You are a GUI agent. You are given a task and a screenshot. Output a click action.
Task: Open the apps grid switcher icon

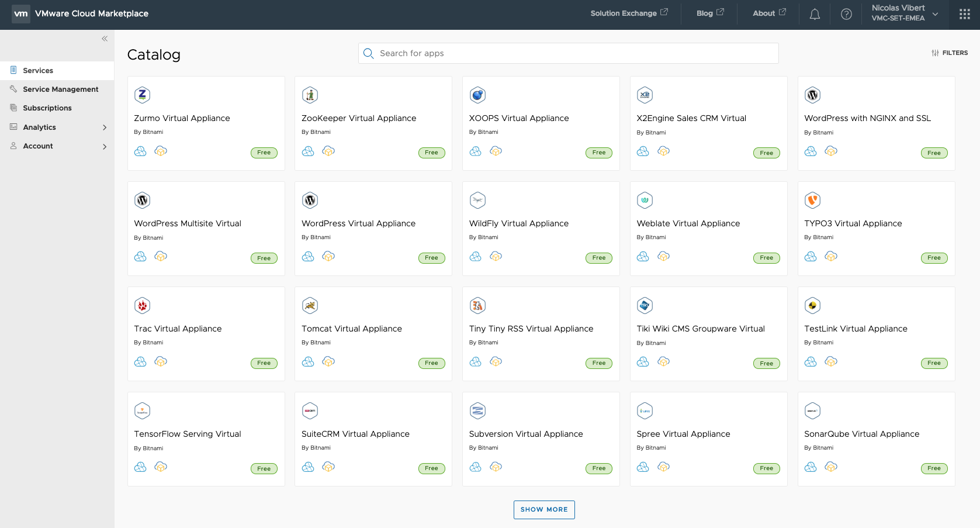(964, 15)
